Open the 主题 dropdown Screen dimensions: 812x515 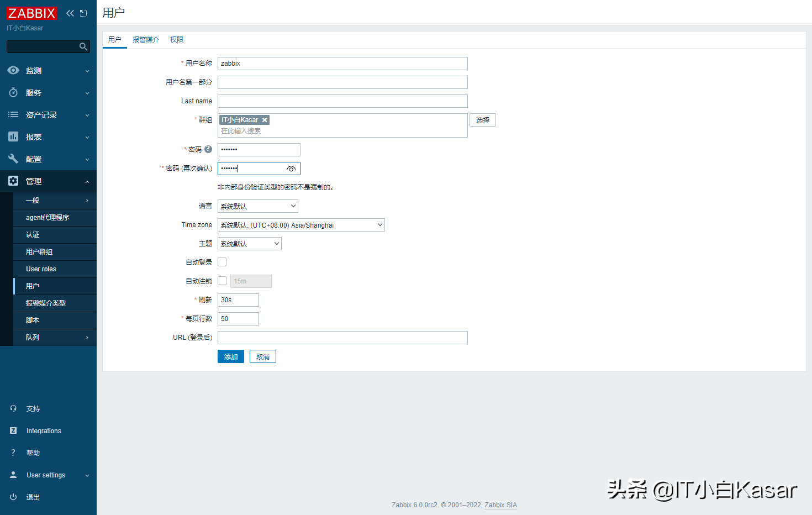click(250, 244)
